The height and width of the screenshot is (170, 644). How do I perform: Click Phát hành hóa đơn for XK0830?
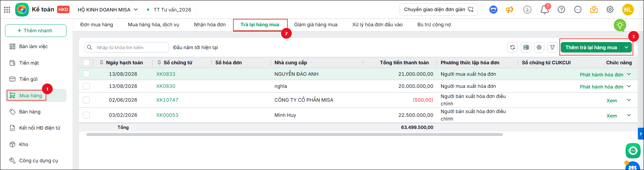601,87
